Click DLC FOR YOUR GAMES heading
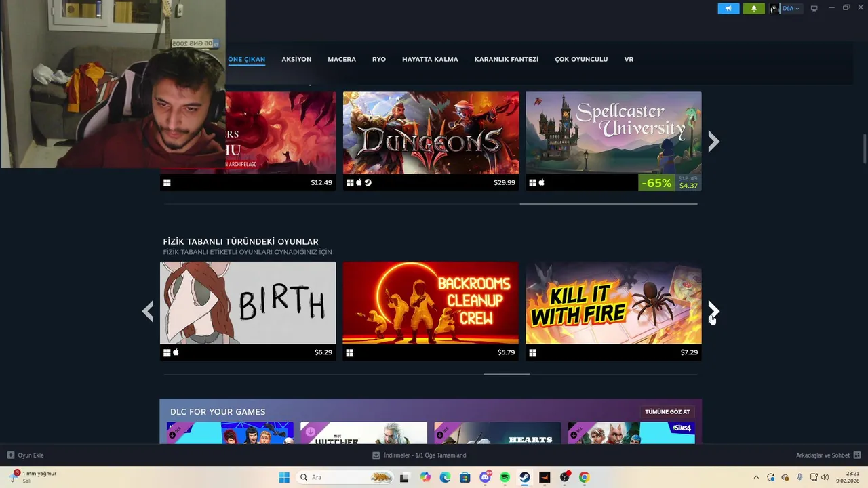Image resolution: width=868 pixels, height=488 pixels. pos(218,411)
